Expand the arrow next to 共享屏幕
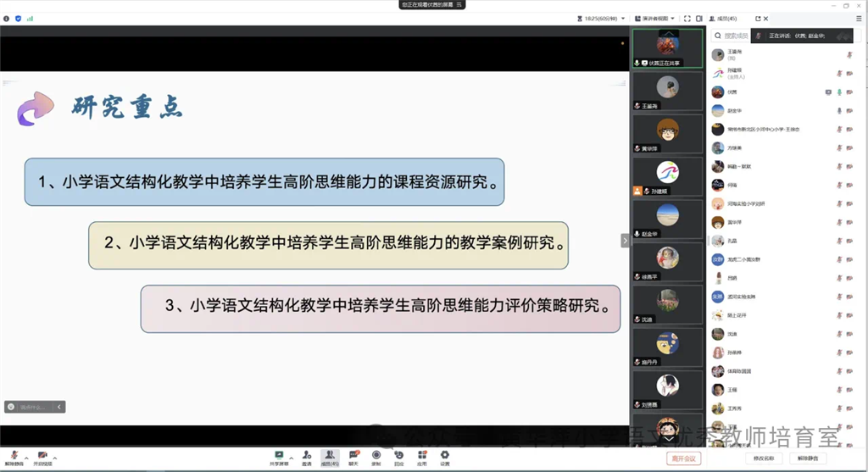The height and width of the screenshot is (472, 868). click(292, 458)
